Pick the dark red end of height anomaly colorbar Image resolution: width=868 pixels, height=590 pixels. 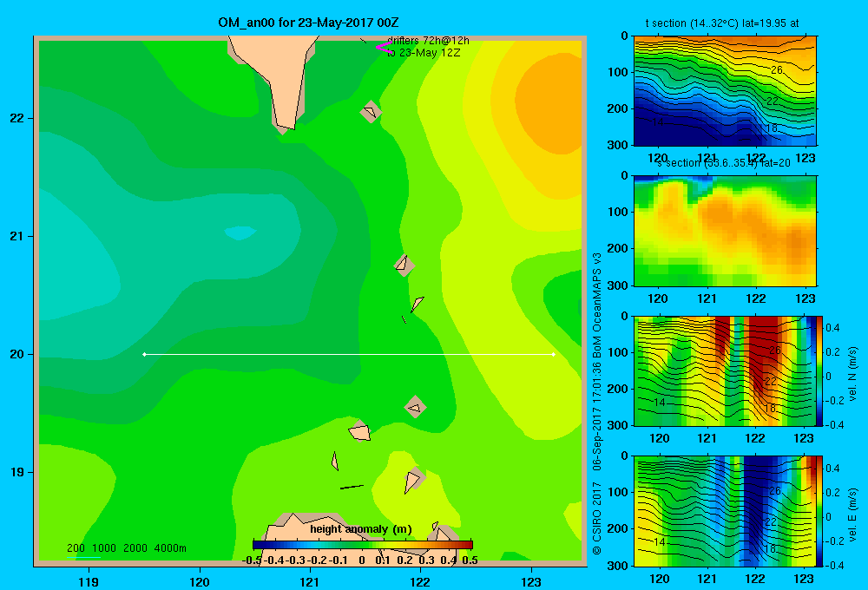click(x=468, y=545)
